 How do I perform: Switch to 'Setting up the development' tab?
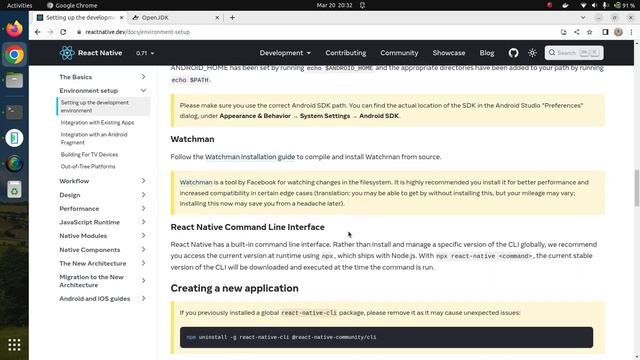click(80, 18)
